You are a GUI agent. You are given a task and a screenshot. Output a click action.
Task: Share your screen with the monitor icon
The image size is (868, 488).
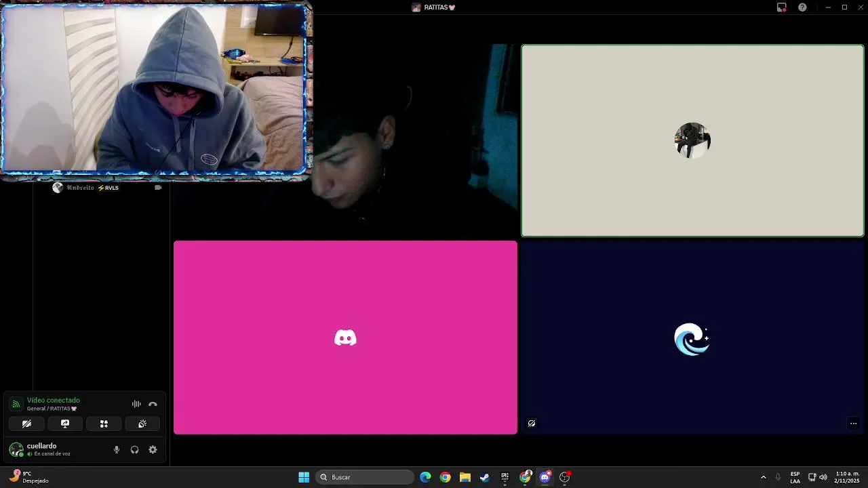[65, 424]
